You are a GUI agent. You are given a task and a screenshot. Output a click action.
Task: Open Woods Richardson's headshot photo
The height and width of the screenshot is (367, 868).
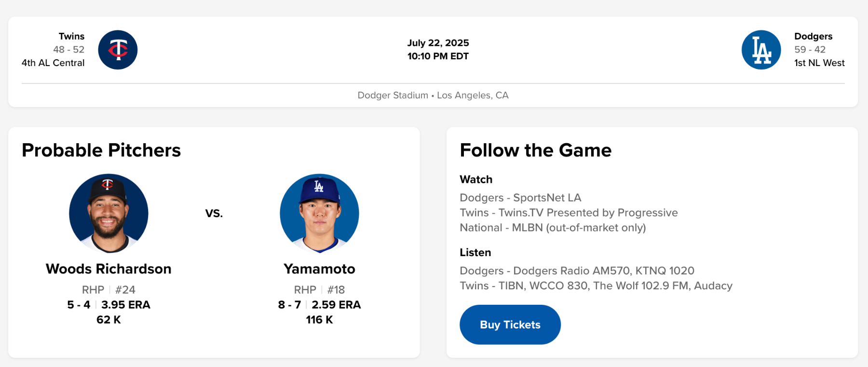click(x=108, y=213)
